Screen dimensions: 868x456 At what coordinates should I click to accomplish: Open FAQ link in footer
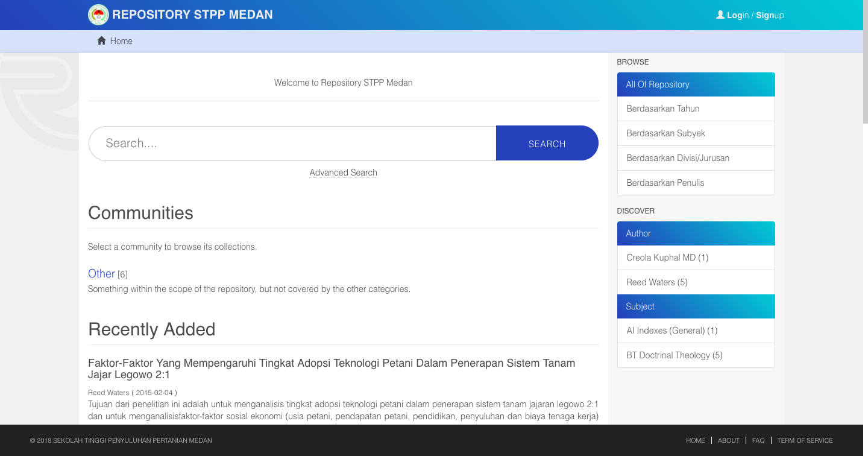tap(758, 440)
